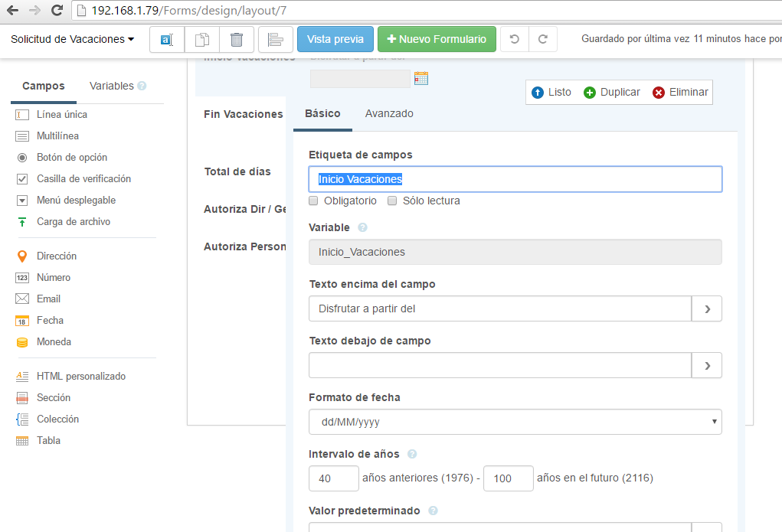The image size is (782, 532).
Task: Click the align fields toolbar icon
Action: [276, 39]
